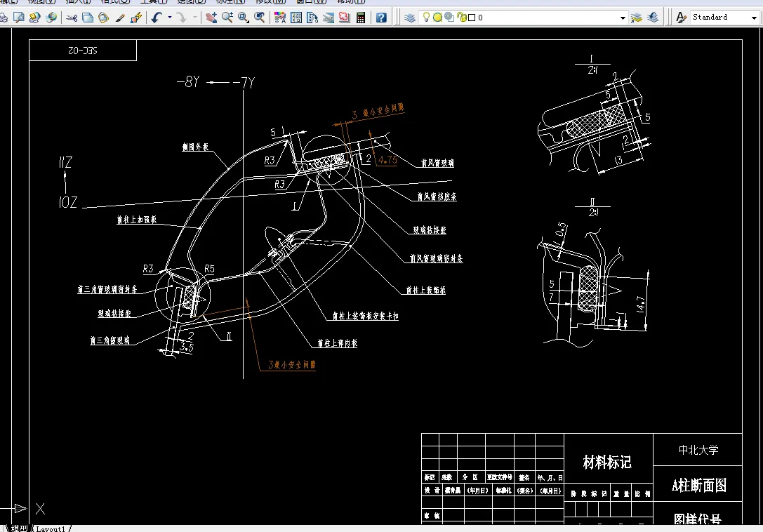
Task: Click the layer 0 color square
Action: [x=472, y=18]
